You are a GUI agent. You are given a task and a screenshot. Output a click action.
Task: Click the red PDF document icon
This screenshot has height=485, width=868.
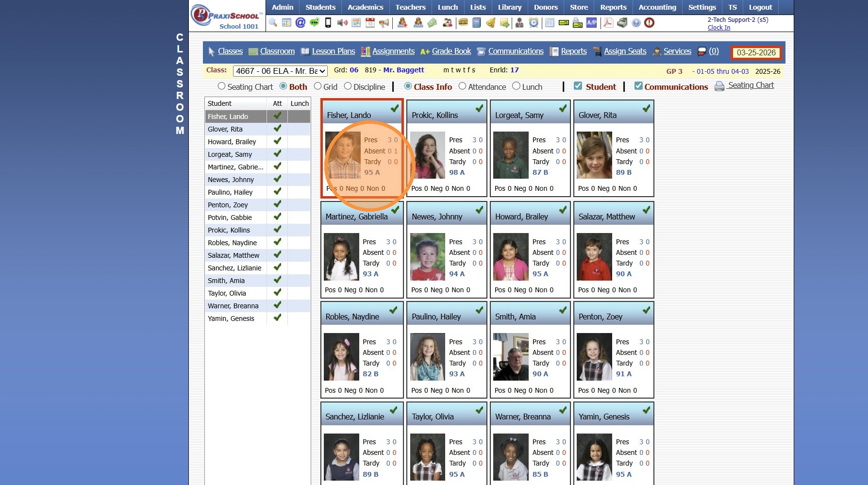pyautogui.click(x=608, y=23)
